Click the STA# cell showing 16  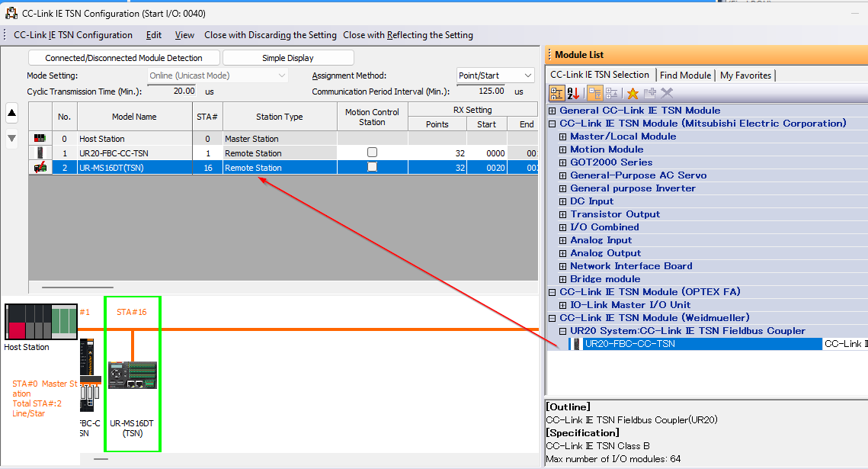[207, 167]
